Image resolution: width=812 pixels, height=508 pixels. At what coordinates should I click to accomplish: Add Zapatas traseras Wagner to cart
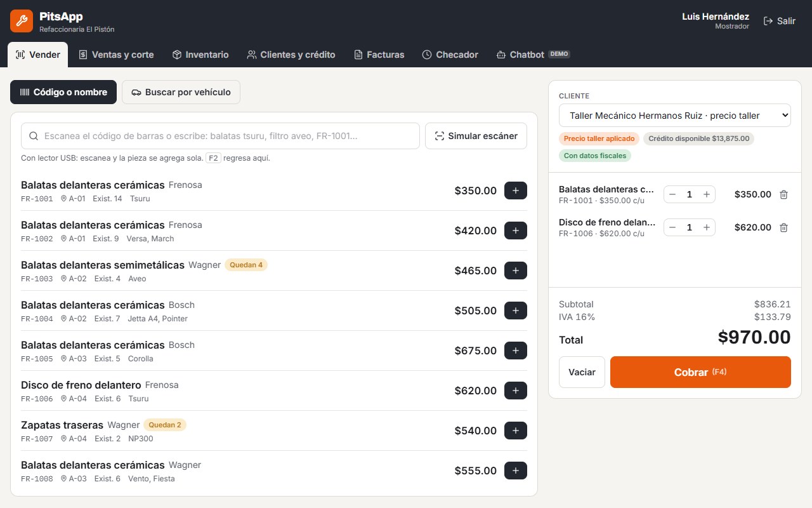tap(515, 431)
